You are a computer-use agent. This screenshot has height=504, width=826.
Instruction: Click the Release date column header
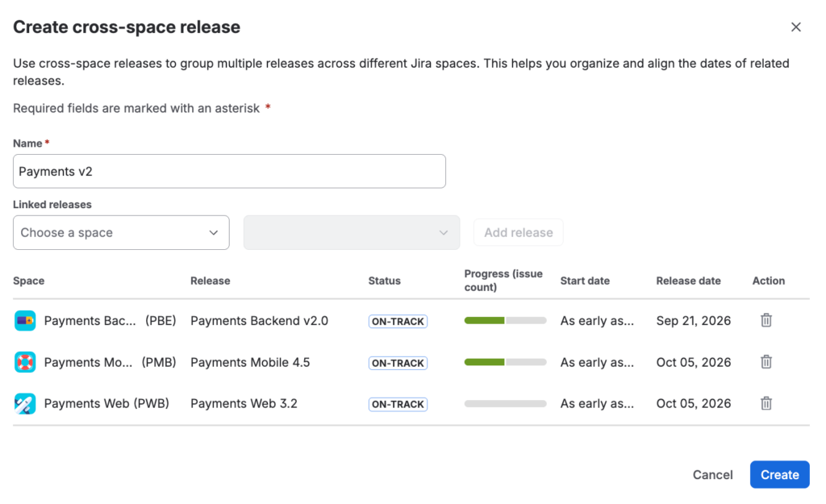(x=688, y=281)
